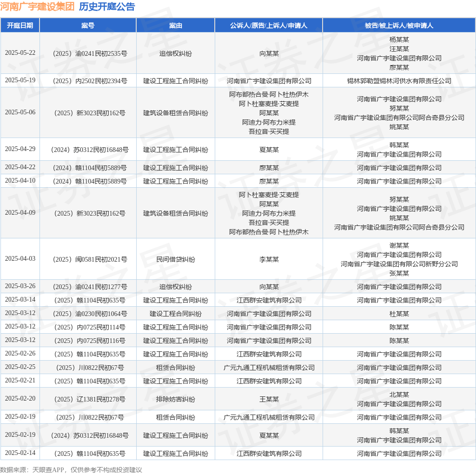The image size is (476, 474).
Task: Click case number 新3023民初162号 in 2025-04-09 row
Action: click(90, 213)
